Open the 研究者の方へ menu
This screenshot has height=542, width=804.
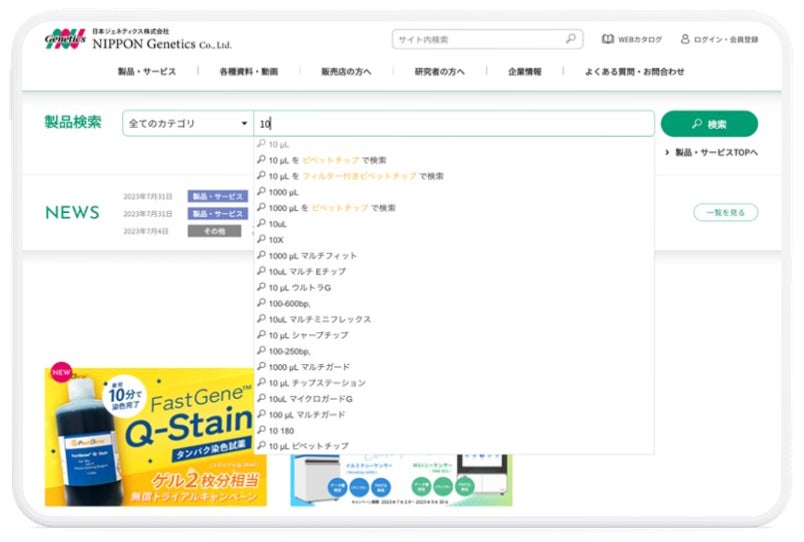439,72
